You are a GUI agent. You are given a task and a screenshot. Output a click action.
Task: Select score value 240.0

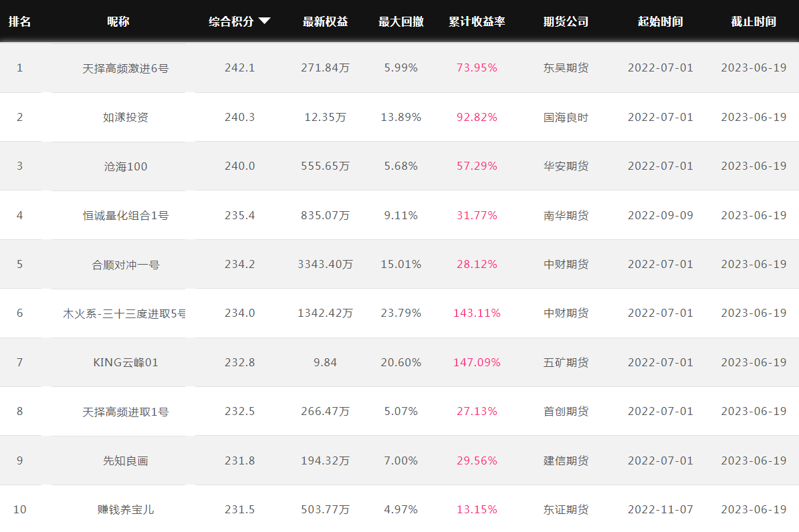[x=239, y=166]
